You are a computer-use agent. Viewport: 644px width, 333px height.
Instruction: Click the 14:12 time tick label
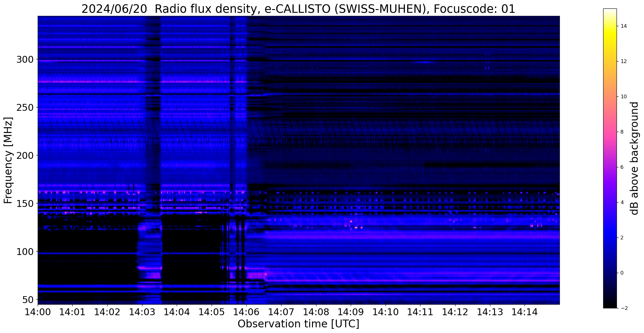[x=455, y=312]
